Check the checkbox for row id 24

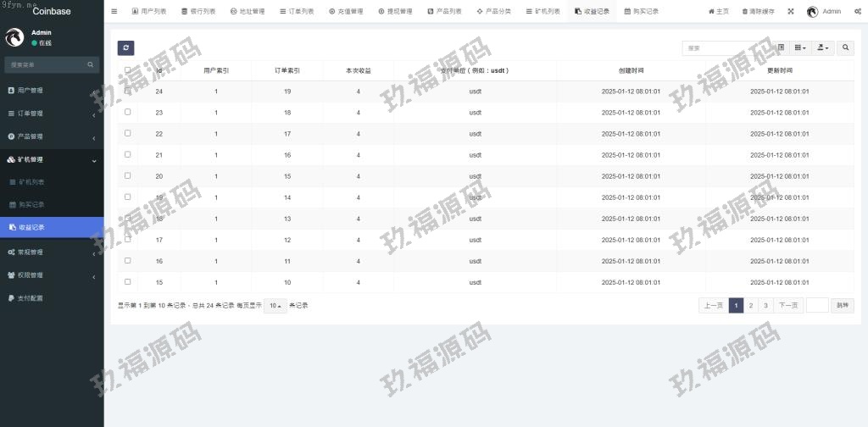[x=128, y=91]
